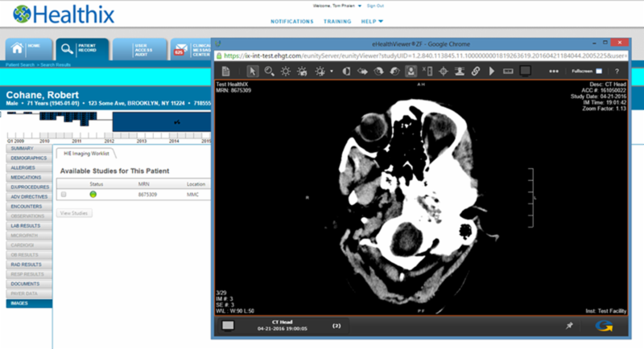644x349 pixels.
Task: Click the pin icon in bottom bar
Action: (x=570, y=326)
